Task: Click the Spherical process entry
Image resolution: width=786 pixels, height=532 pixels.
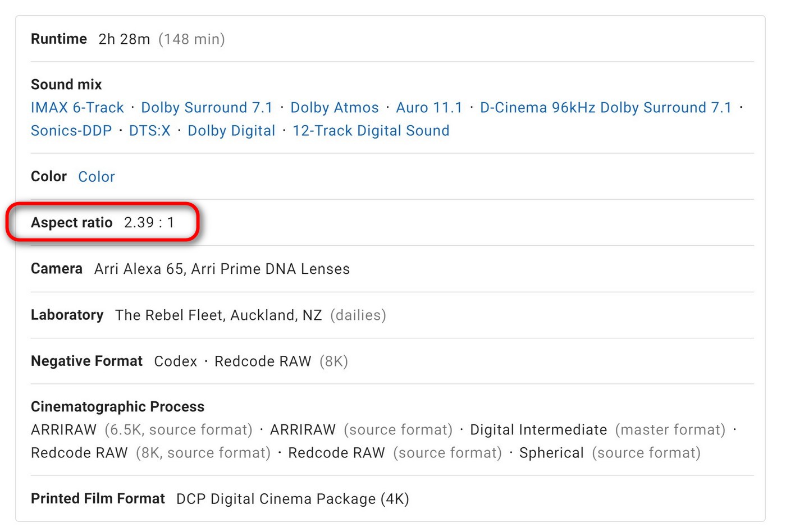Action: point(551,453)
